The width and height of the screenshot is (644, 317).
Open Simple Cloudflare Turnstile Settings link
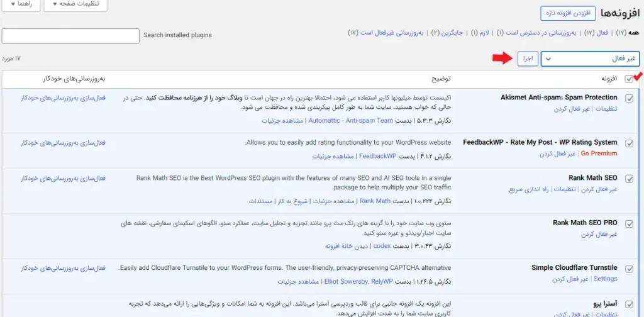(606, 279)
